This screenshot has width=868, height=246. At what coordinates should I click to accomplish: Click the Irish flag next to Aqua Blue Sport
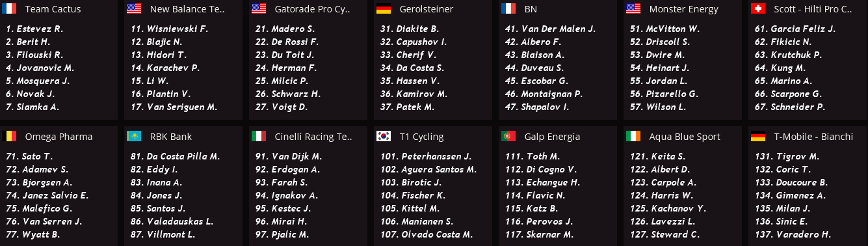point(633,137)
